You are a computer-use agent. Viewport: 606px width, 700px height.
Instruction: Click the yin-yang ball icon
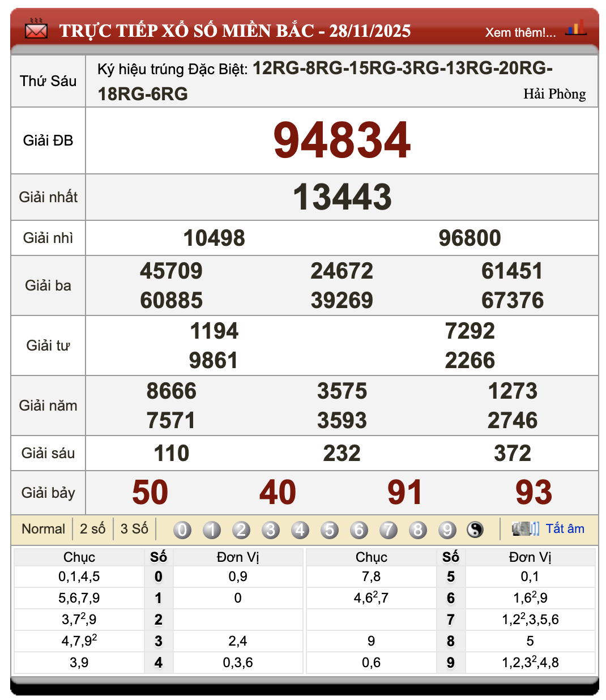pyautogui.click(x=475, y=530)
